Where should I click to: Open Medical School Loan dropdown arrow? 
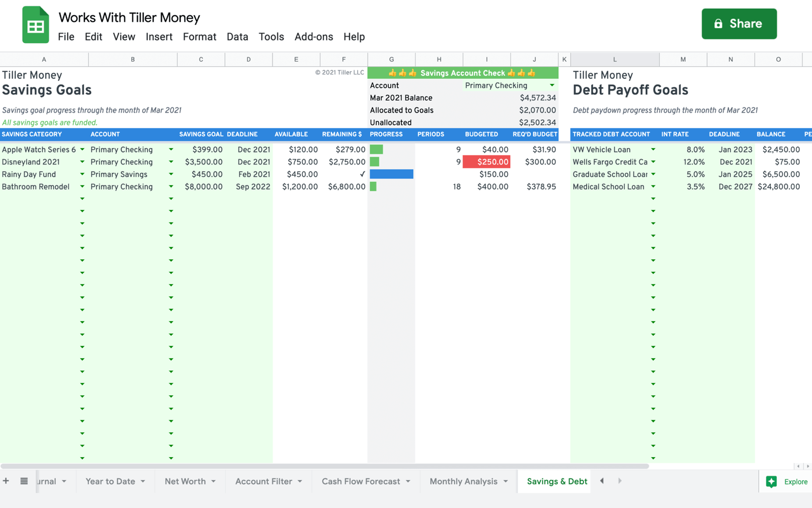click(x=653, y=186)
